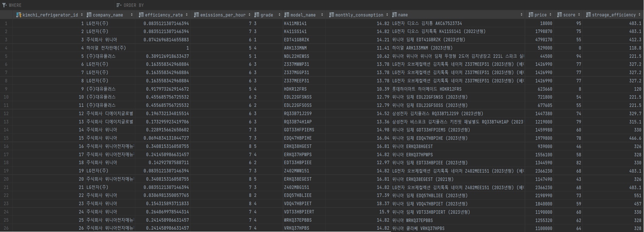The width and height of the screenshot is (644, 232).
Task: Toggle sort arrows on emissions_per_hour column
Action: [x=249, y=15]
